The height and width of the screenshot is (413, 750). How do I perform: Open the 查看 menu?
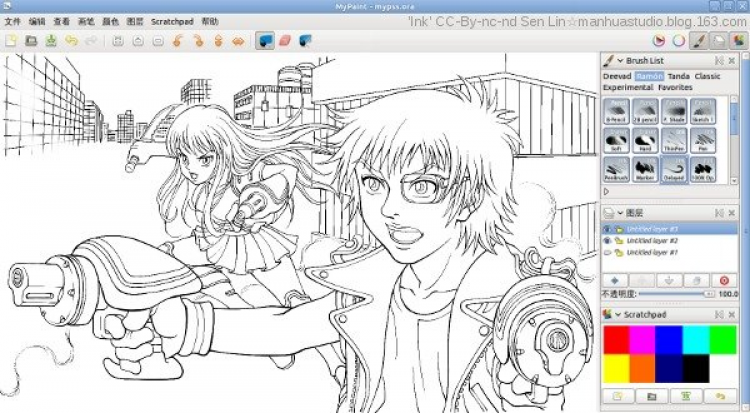point(61,22)
